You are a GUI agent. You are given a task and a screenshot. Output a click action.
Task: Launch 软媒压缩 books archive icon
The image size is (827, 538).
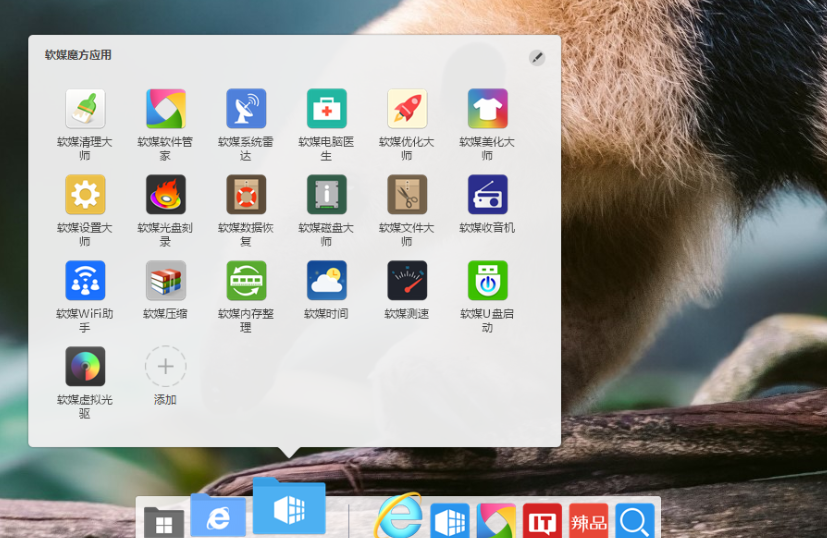(x=166, y=281)
